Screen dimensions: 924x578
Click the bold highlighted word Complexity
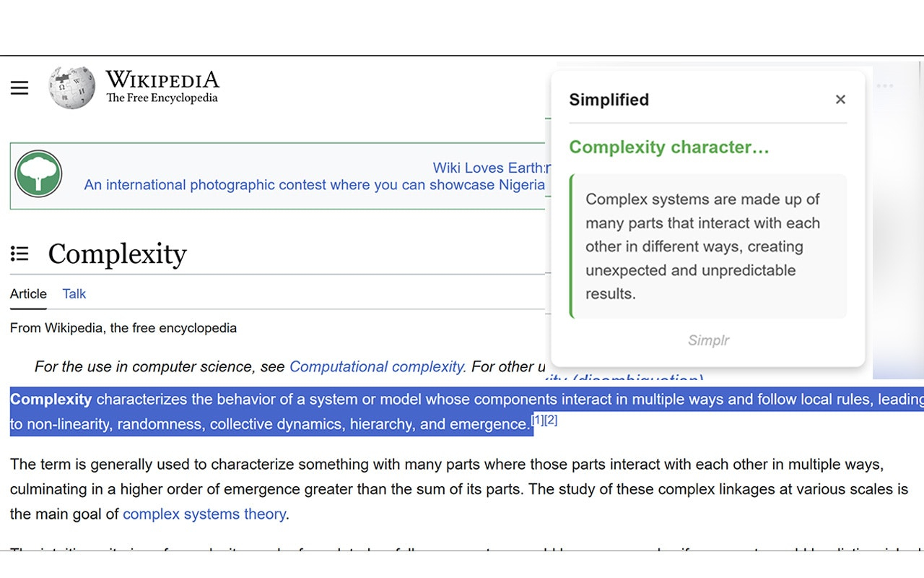pos(51,400)
